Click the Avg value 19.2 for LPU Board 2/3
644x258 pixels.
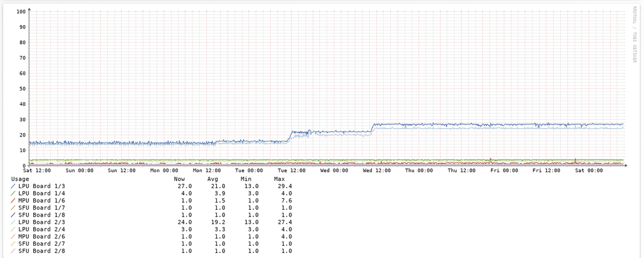[x=219, y=222]
